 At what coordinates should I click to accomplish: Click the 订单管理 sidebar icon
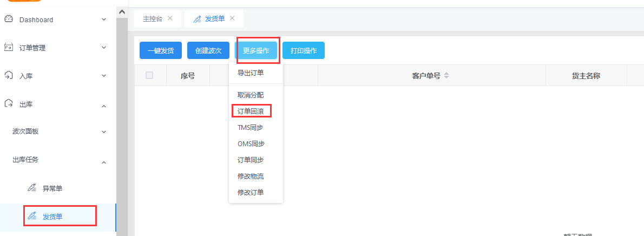coord(9,47)
